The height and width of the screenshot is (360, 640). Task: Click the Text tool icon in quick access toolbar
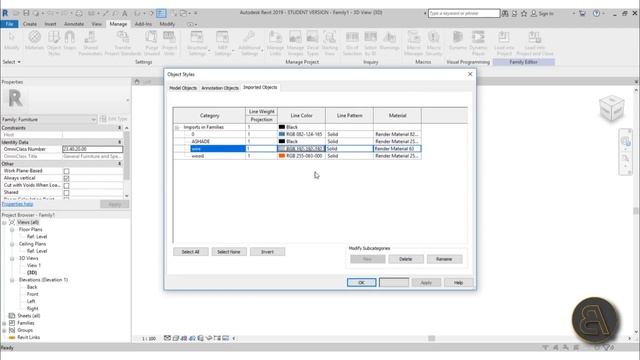point(125,13)
